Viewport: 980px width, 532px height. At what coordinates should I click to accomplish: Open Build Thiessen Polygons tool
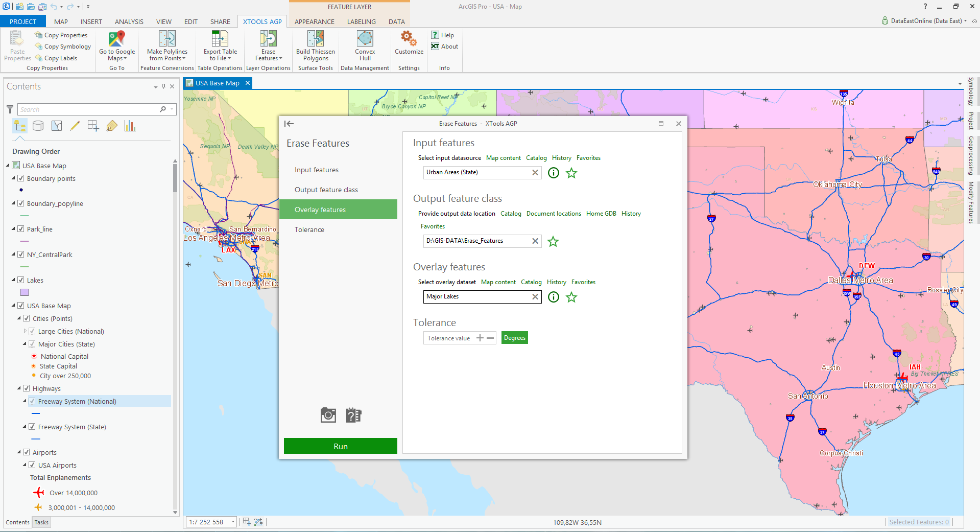click(x=316, y=46)
